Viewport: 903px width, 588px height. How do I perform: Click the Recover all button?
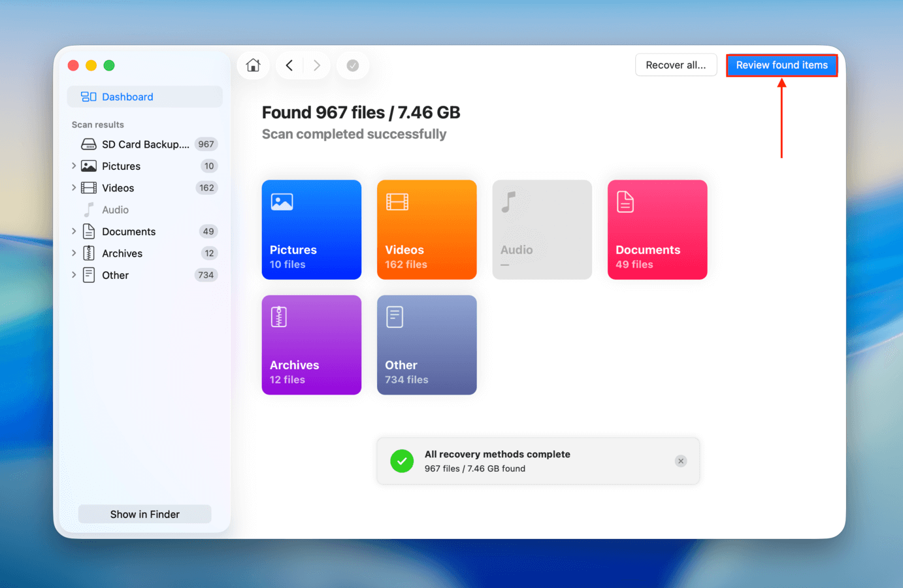click(x=676, y=65)
